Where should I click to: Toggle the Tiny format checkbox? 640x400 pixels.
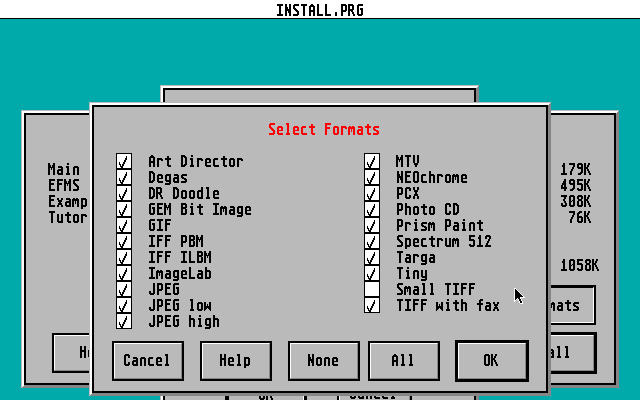(372, 273)
